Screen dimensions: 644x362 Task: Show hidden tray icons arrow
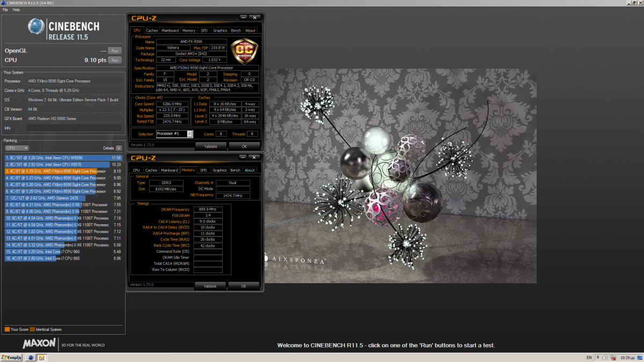tap(598, 357)
